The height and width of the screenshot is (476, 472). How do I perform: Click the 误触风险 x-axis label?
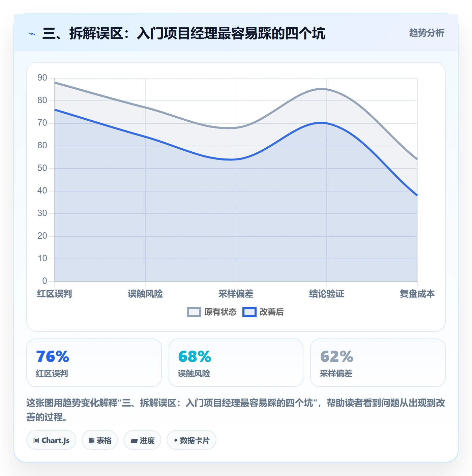point(145,294)
